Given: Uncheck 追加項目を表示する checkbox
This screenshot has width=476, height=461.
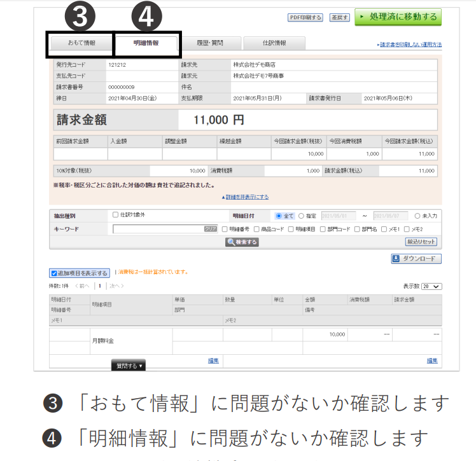Looking at the screenshot, I should tap(54, 273).
